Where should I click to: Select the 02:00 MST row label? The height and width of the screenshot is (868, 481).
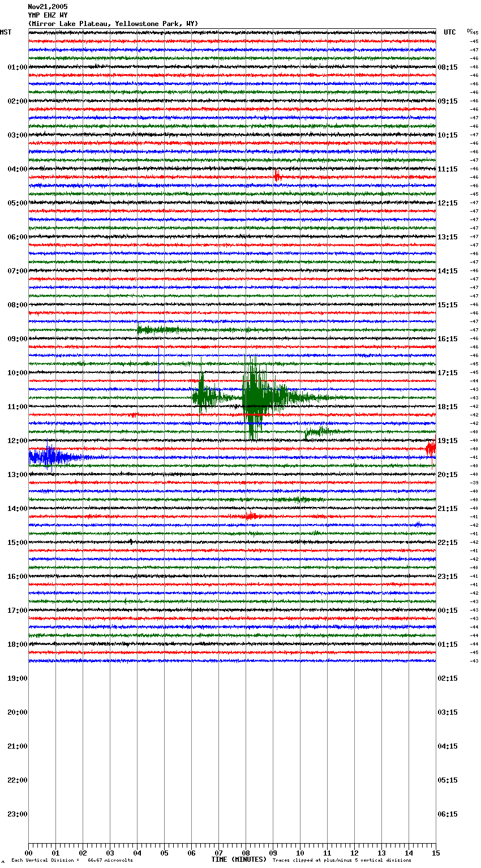pos(18,101)
